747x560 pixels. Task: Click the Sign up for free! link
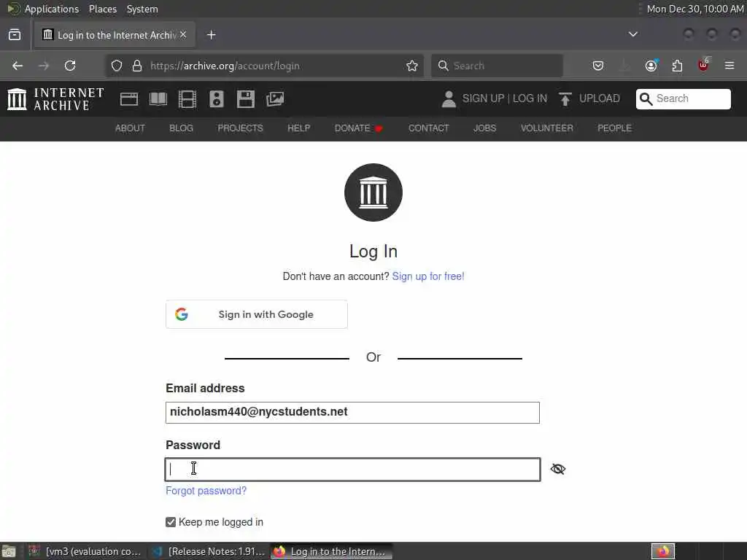[427, 276]
